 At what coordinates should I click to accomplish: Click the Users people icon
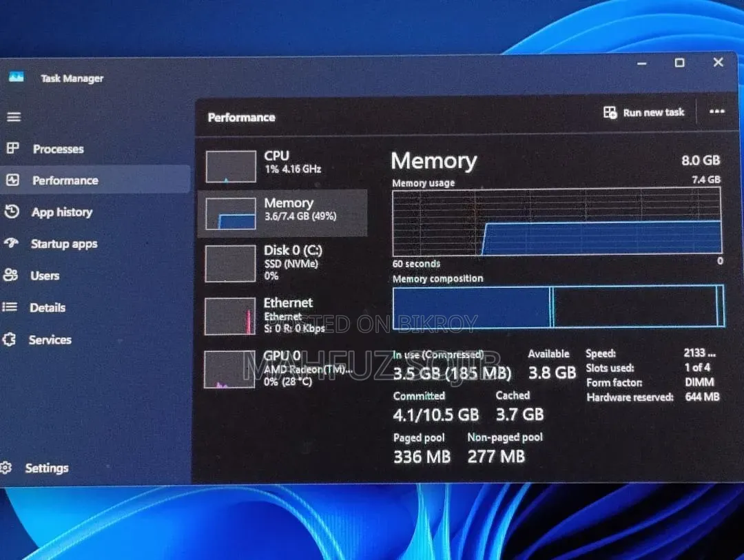10,275
